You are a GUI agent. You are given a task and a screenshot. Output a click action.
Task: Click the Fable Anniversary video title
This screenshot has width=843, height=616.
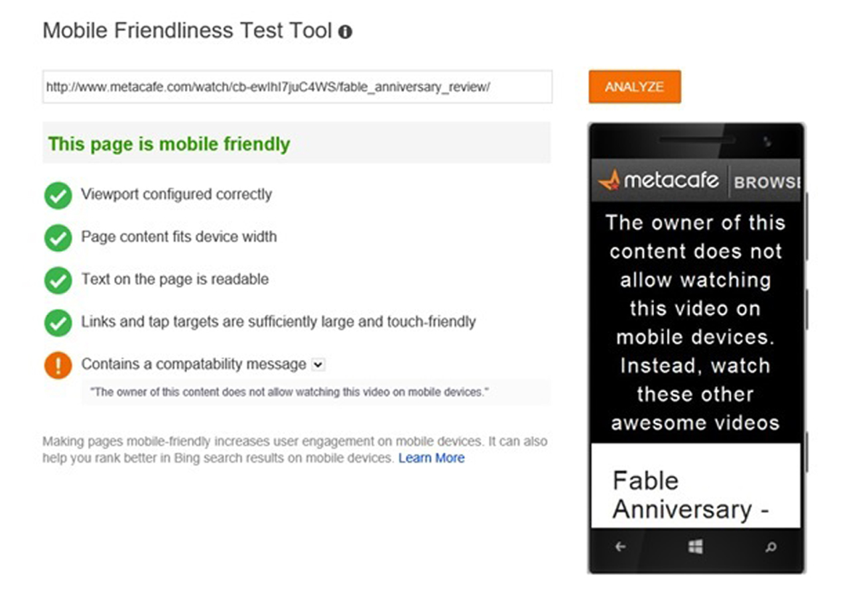[x=690, y=495]
